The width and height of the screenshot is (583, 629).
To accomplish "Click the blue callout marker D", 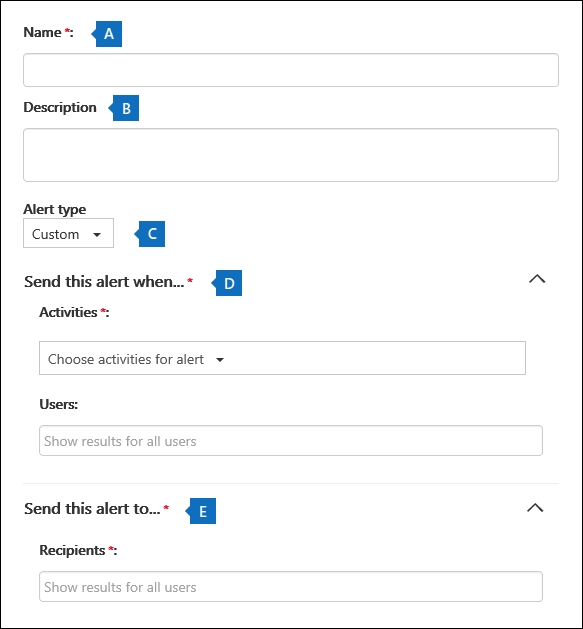I will pyautogui.click(x=228, y=283).
